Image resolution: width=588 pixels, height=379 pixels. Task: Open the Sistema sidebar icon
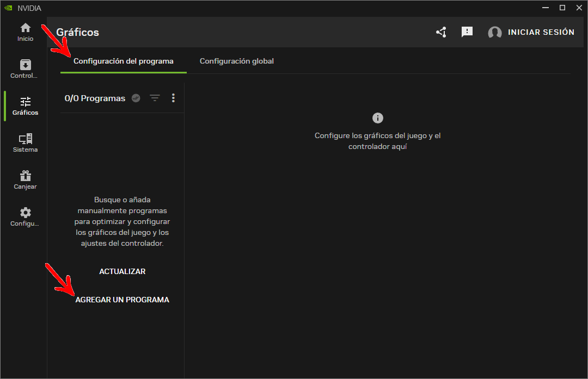pyautogui.click(x=26, y=139)
